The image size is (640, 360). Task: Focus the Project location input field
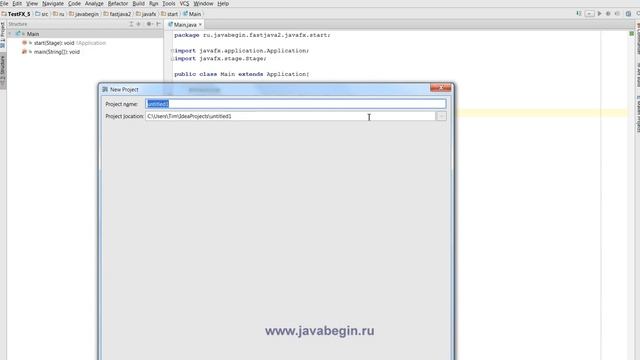pyautogui.click(x=291, y=116)
